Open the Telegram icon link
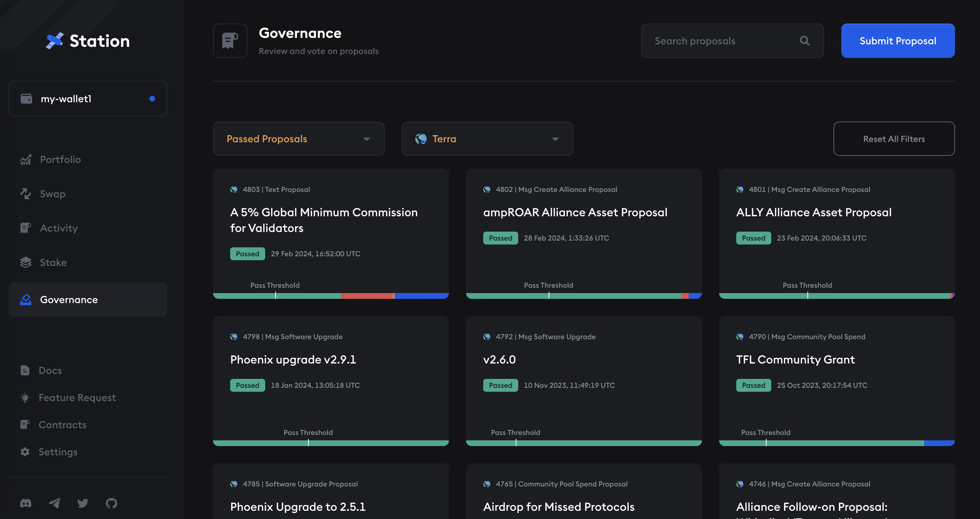This screenshot has height=519, width=980. point(54,503)
